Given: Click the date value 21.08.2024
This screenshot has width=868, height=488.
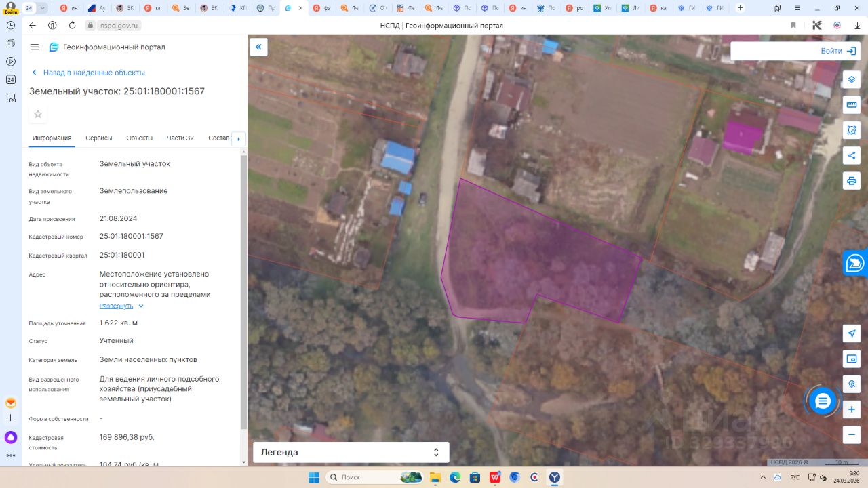Looking at the screenshot, I should tap(119, 218).
